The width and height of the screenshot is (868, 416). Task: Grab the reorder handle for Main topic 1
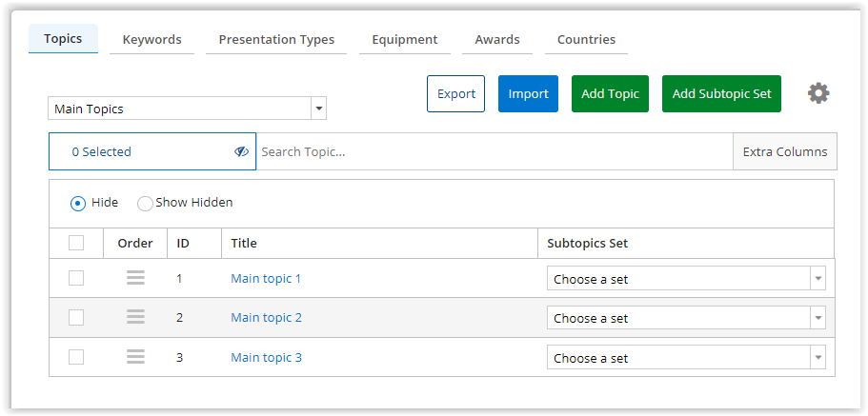tap(135, 278)
